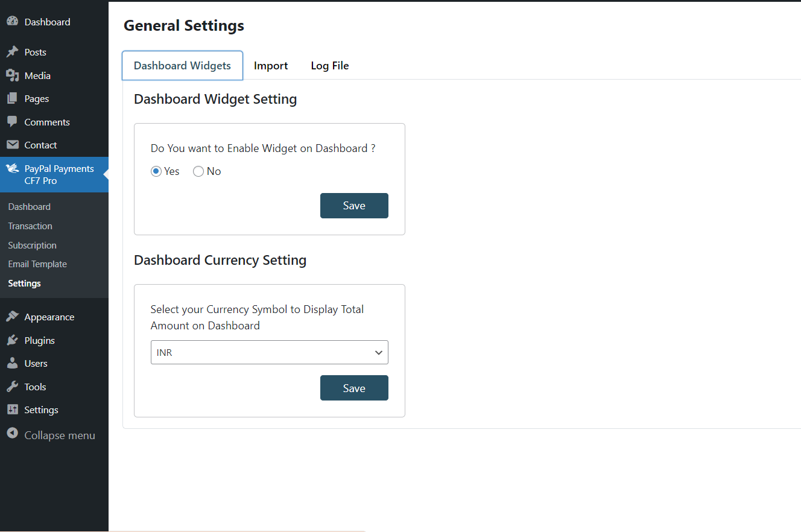This screenshot has width=801, height=532.
Task: Switch to the Import tab
Action: click(271, 66)
